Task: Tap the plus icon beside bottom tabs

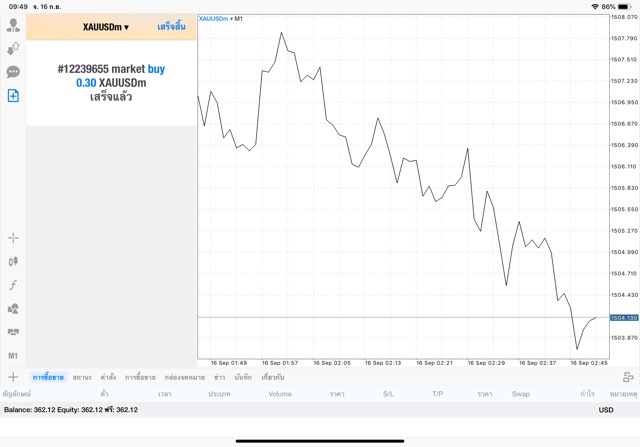Action: coord(13,377)
